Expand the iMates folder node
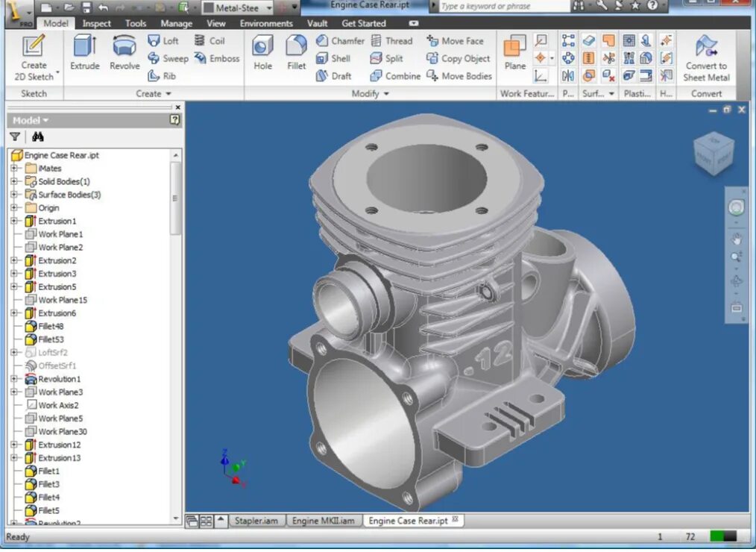 tap(14, 169)
